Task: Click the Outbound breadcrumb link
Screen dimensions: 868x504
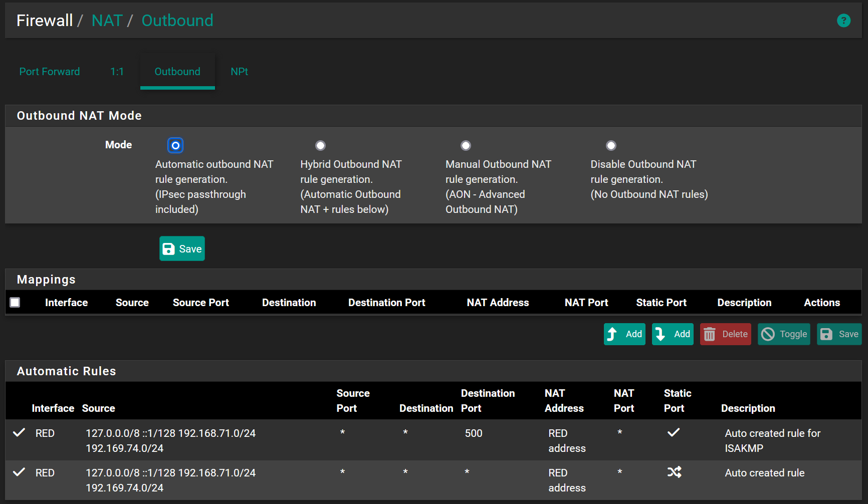Action: pyautogui.click(x=177, y=21)
